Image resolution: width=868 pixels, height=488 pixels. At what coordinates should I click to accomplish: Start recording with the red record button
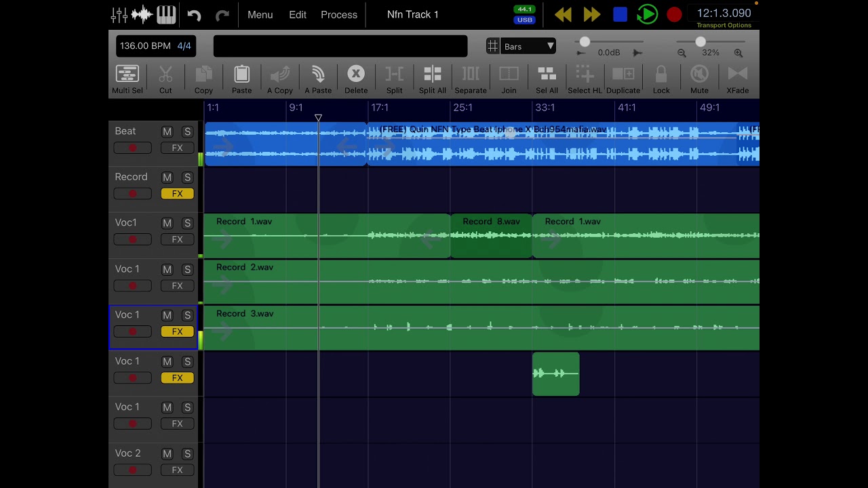(x=674, y=14)
